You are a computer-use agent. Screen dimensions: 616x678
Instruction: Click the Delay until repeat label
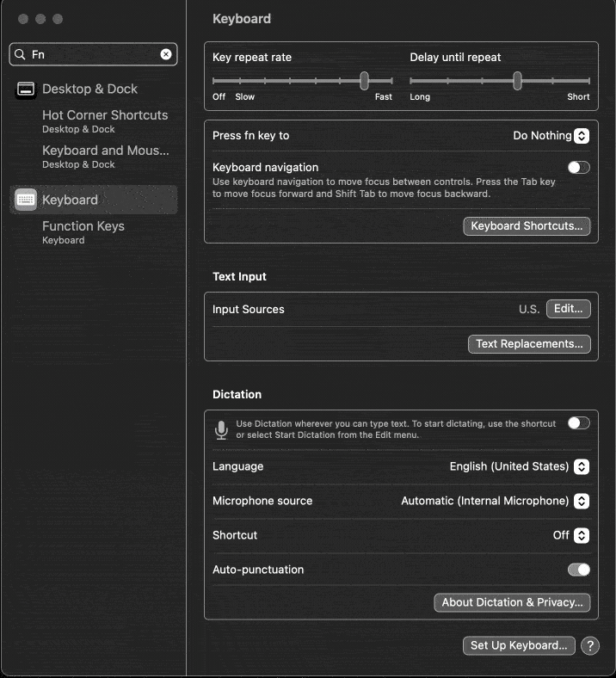click(455, 58)
